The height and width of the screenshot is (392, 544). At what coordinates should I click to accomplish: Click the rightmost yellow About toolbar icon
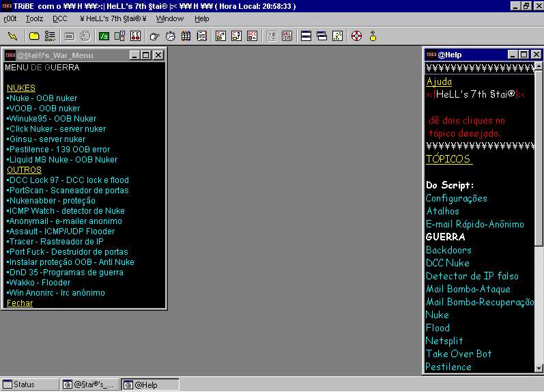tap(373, 36)
